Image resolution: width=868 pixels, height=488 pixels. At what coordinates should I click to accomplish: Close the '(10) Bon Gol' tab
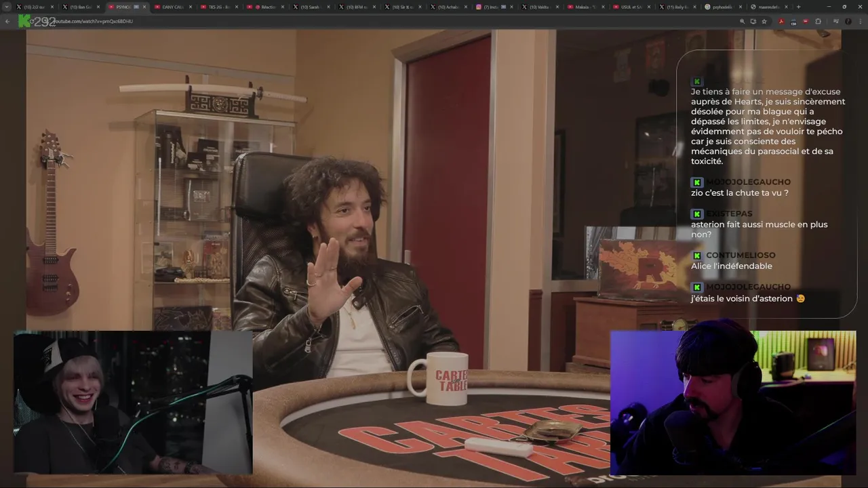tap(98, 7)
